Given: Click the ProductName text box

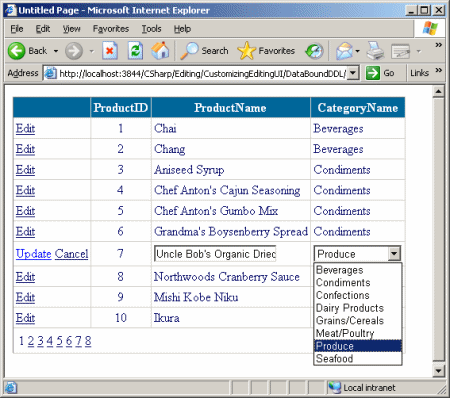Looking at the screenshot, I should click(x=215, y=254).
